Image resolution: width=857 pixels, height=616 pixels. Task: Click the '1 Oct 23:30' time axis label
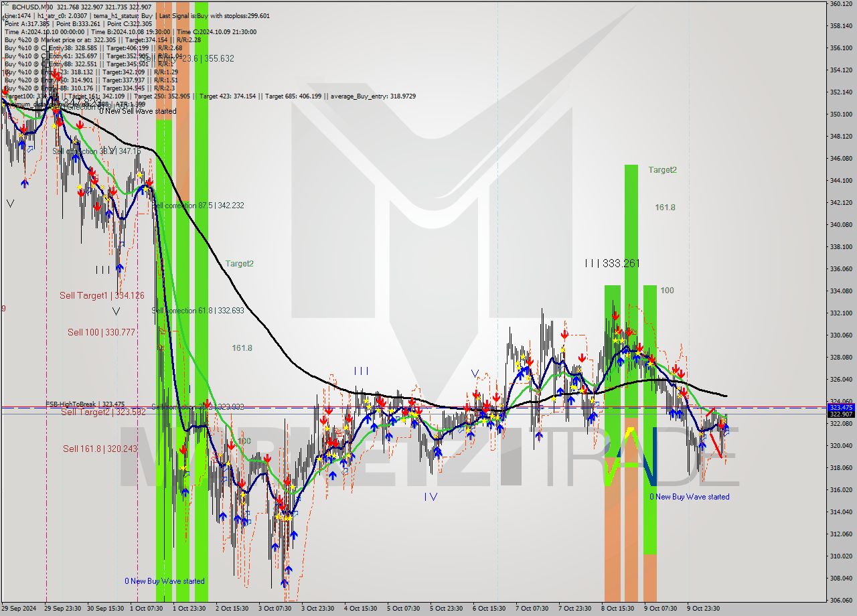click(189, 609)
